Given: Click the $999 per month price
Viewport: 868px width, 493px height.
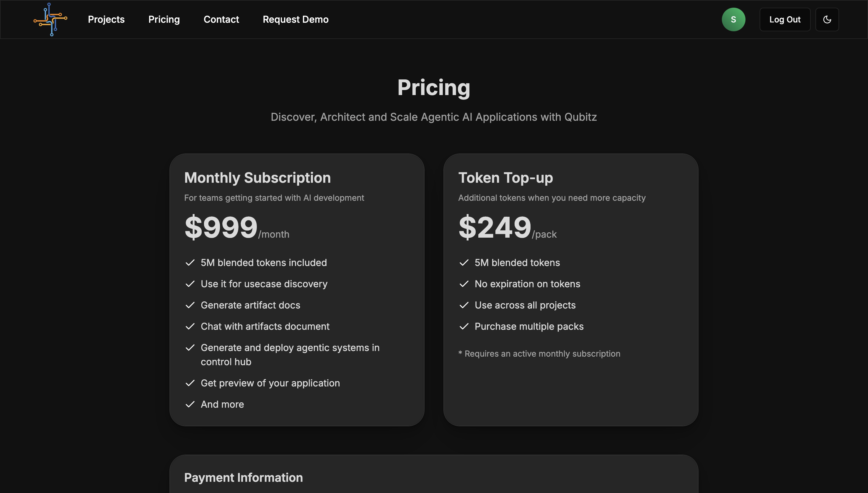Looking at the screenshot, I should click(x=221, y=227).
